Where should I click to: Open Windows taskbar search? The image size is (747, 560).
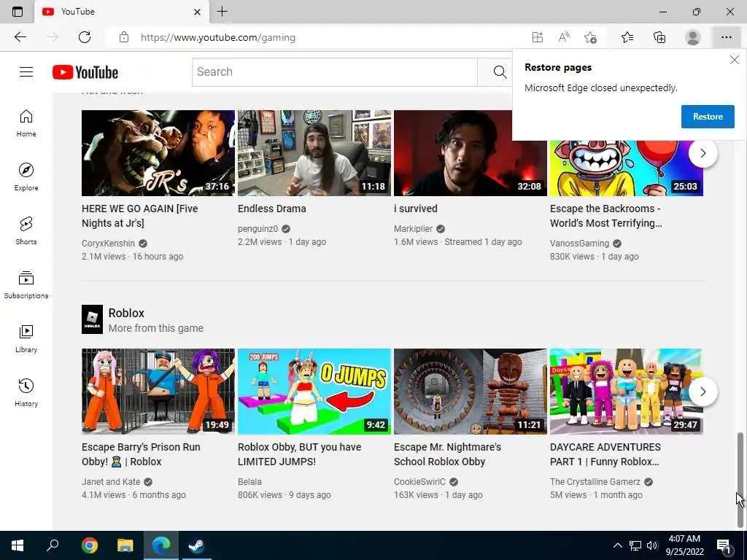point(53,545)
